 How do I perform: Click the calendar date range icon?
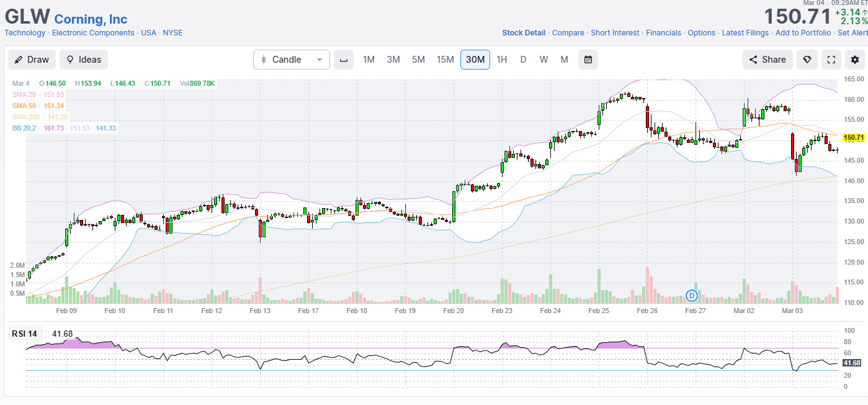(588, 60)
